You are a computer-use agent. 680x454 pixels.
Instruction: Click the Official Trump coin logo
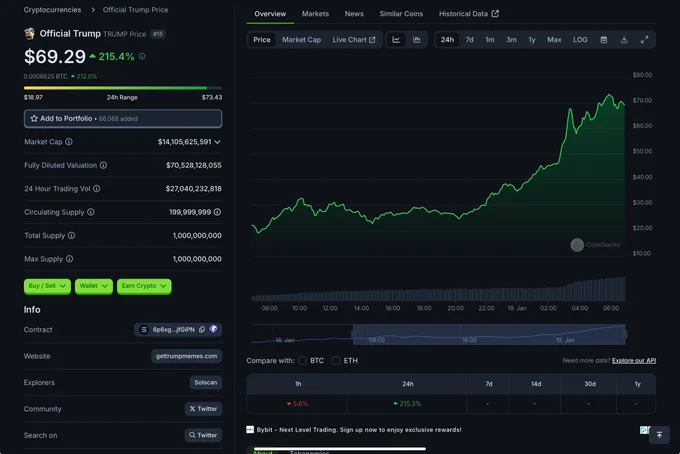(x=29, y=33)
